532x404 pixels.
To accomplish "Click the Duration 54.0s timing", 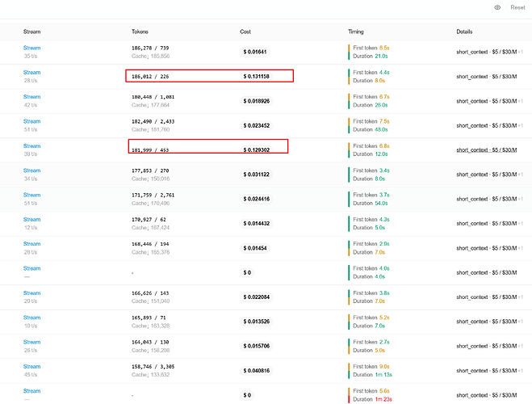I will pos(371,203).
